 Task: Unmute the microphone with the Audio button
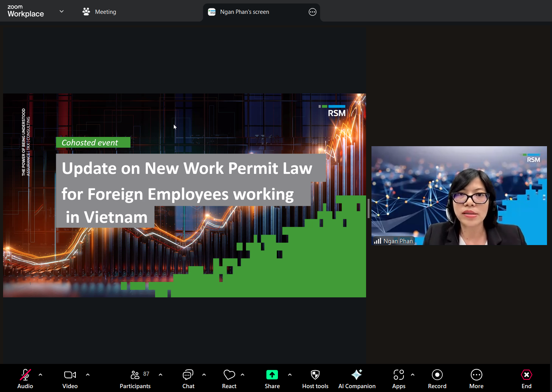[25, 379]
